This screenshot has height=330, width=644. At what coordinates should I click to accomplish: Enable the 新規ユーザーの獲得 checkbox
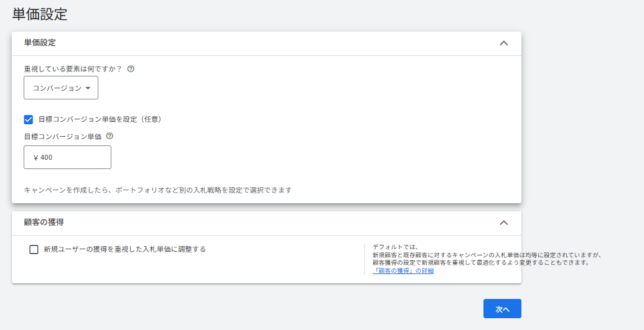click(34, 249)
